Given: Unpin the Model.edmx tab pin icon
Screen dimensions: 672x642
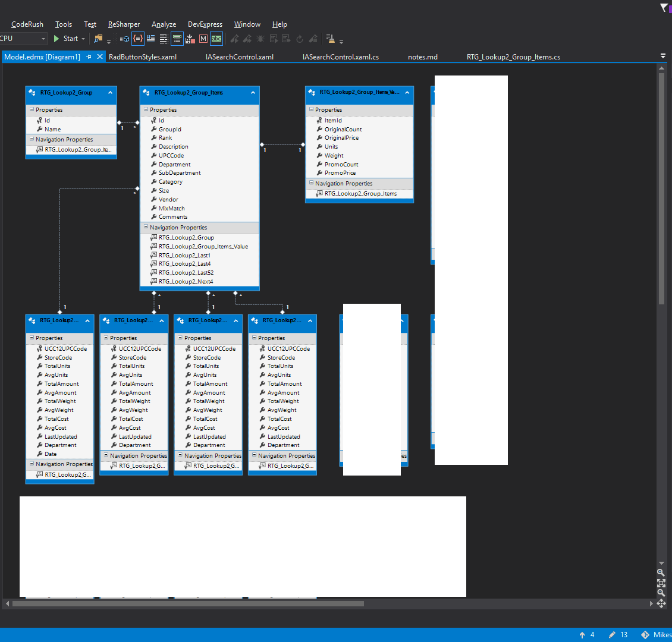Looking at the screenshot, I should [89, 56].
